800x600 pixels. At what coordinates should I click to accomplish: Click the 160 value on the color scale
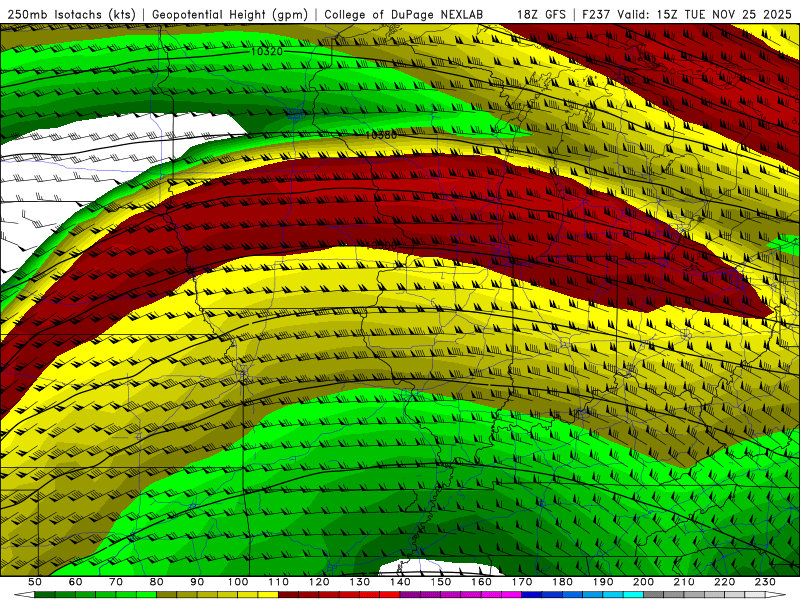click(x=481, y=582)
